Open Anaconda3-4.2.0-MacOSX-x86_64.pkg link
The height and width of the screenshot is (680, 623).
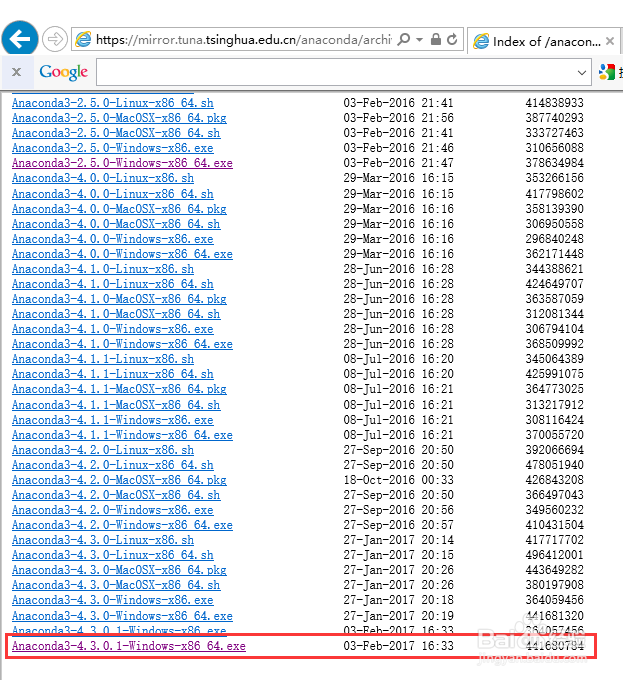[x=119, y=480]
